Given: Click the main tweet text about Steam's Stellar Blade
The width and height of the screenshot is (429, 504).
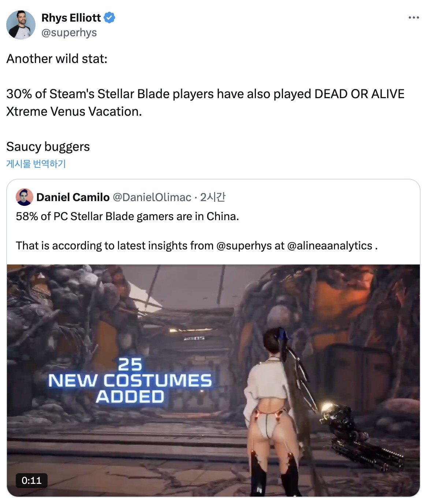Looking at the screenshot, I should pyautogui.click(x=205, y=103).
